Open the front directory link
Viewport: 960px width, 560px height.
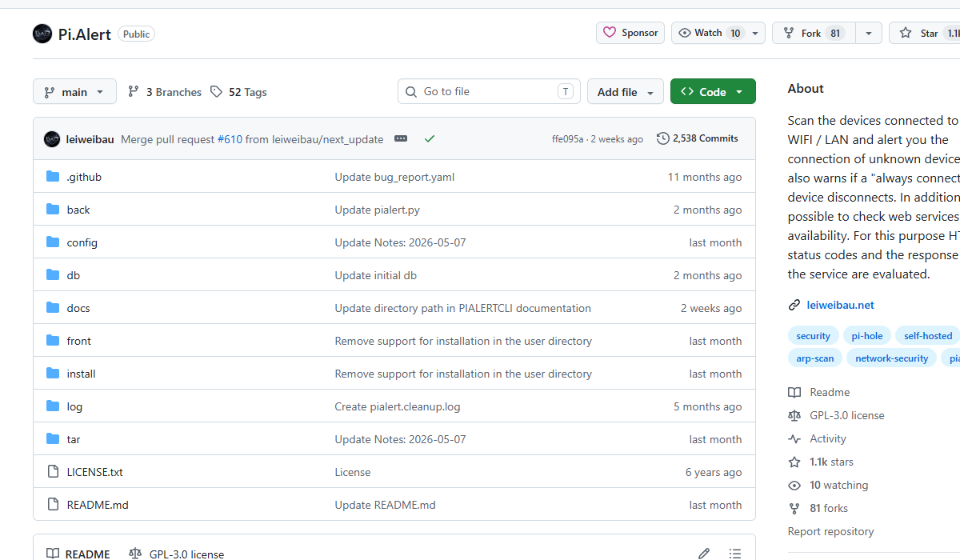[x=79, y=341]
